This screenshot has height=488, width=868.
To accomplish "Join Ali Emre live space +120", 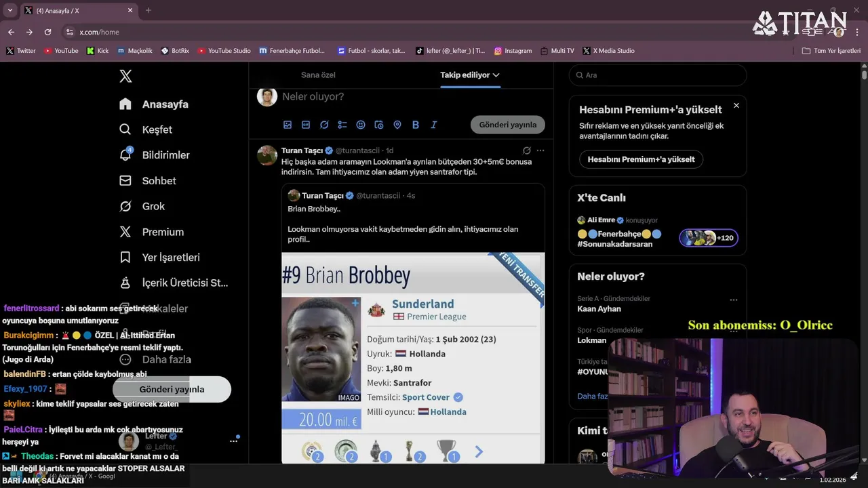I will tap(709, 238).
